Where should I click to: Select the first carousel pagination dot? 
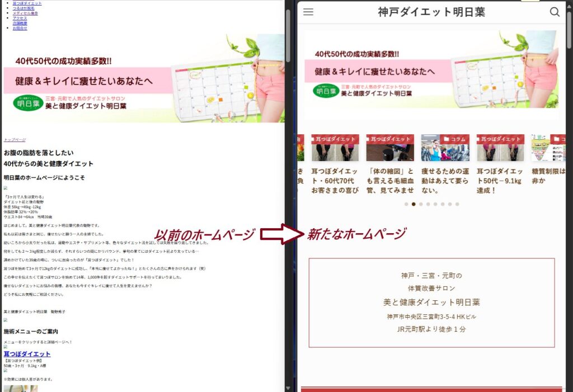[406, 204]
